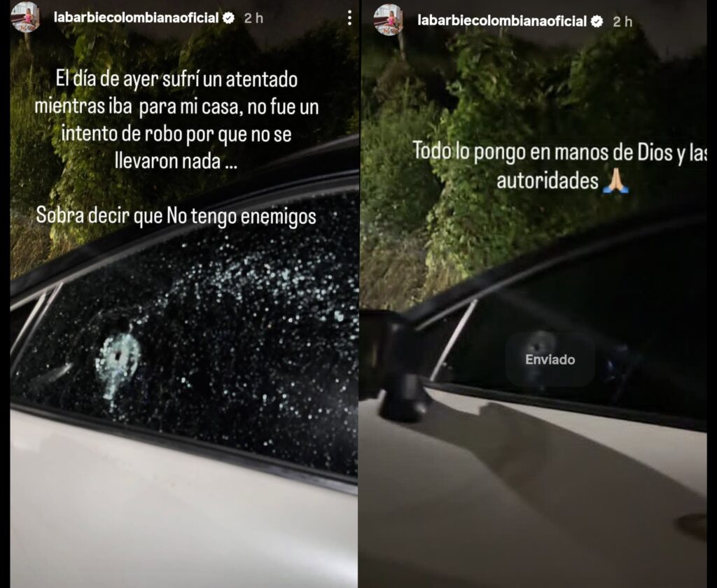This screenshot has height=588, width=717.
Task: Click the bullet hole in the left car window
Action: tap(119, 356)
